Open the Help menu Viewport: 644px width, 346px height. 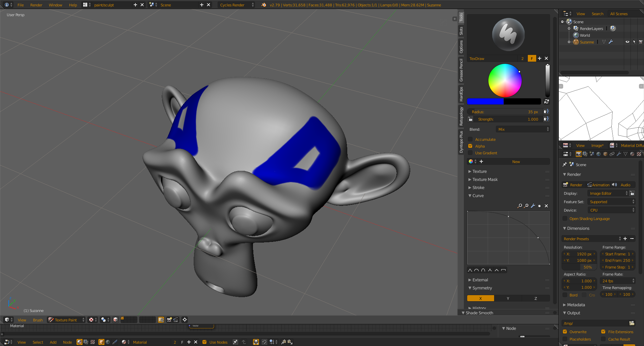tap(73, 5)
